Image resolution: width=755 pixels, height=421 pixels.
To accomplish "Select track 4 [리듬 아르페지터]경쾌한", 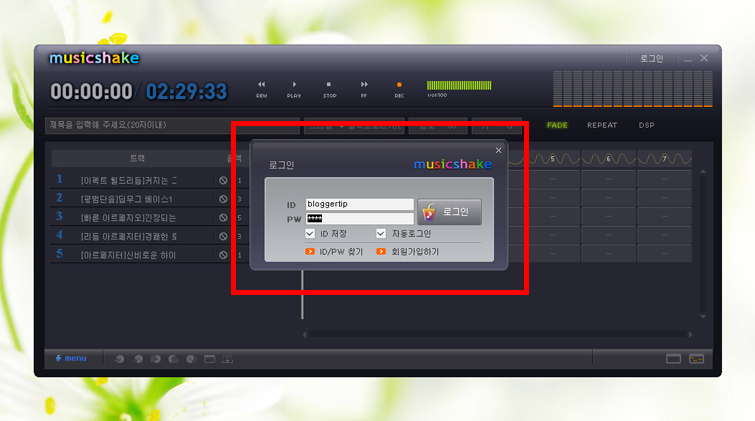I will point(129,237).
